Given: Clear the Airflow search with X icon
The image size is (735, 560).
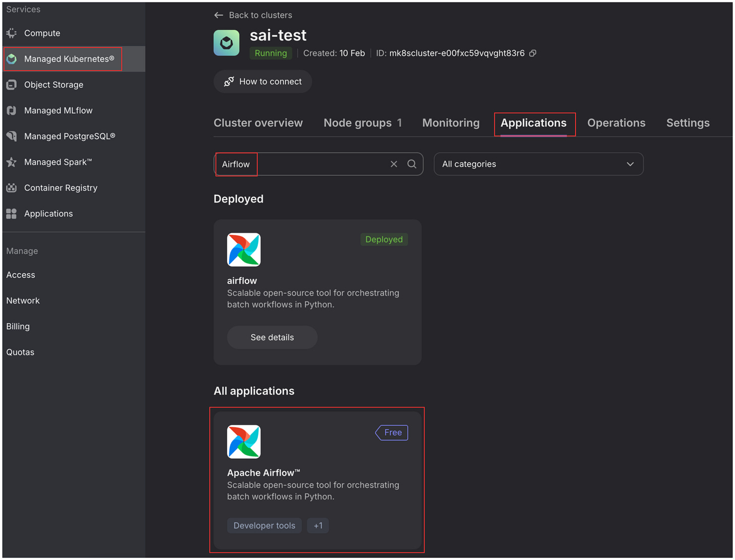Looking at the screenshot, I should pyautogui.click(x=394, y=164).
